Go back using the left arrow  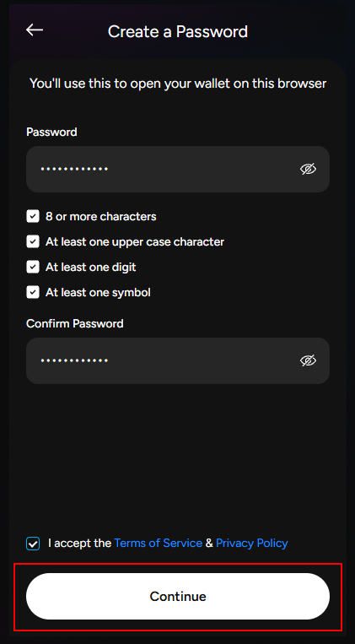click(35, 30)
